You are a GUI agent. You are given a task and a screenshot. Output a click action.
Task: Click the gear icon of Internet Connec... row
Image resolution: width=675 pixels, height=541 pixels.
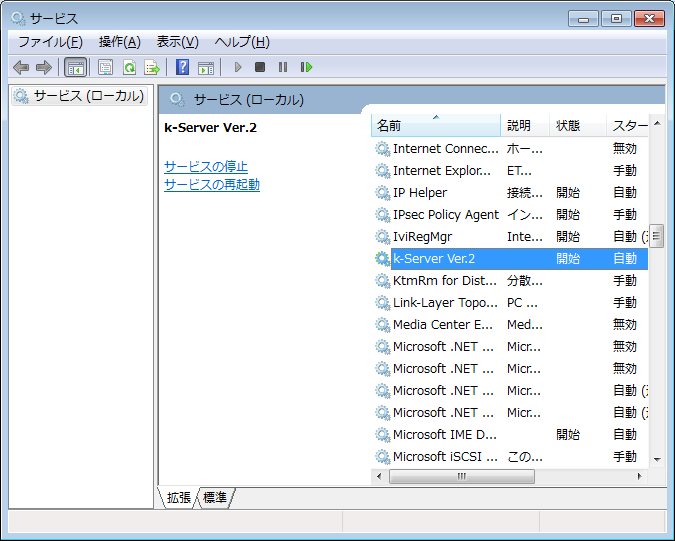(382, 149)
